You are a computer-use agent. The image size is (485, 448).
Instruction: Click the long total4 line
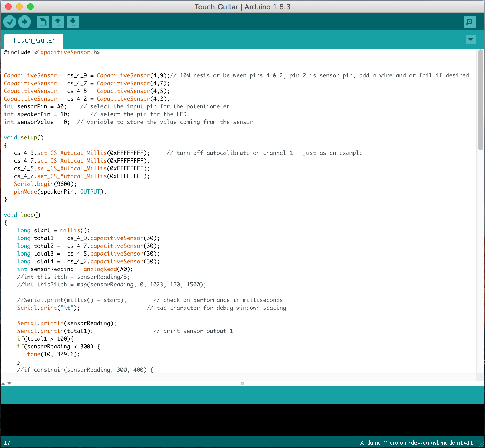click(88, 261)
